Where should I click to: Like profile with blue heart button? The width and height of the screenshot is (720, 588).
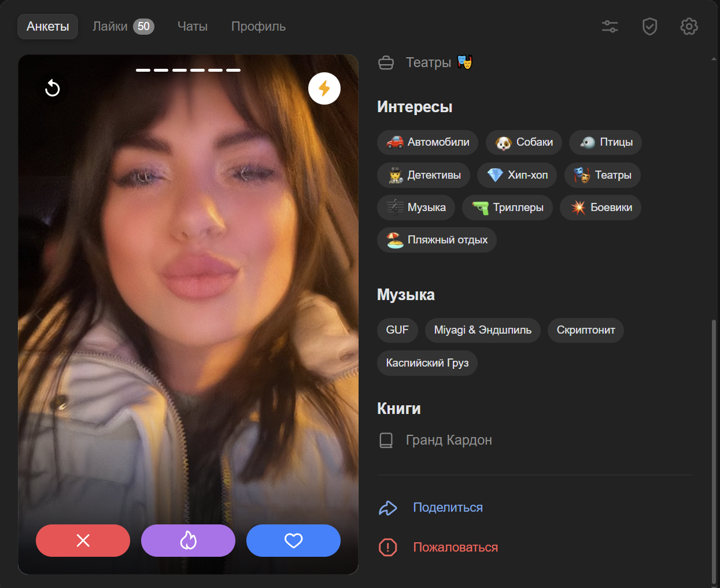pos(294,541)
